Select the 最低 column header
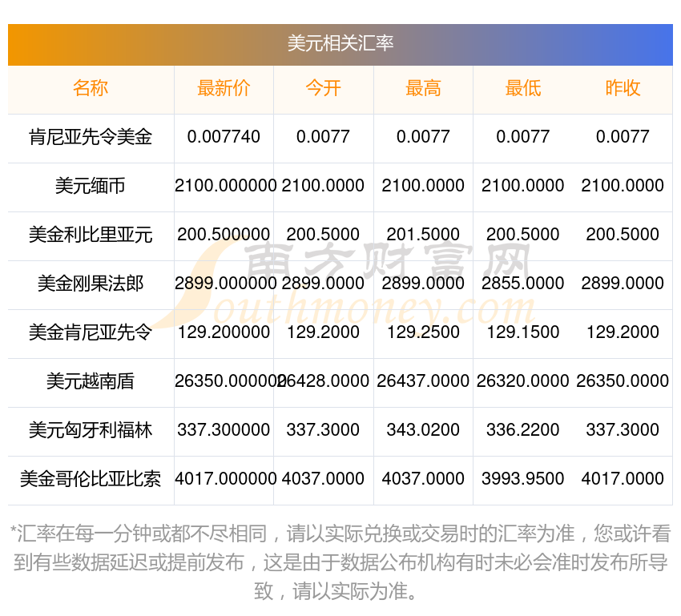This screenshot has height=616, width=681. pyautogui.click(x=523, y=88)
